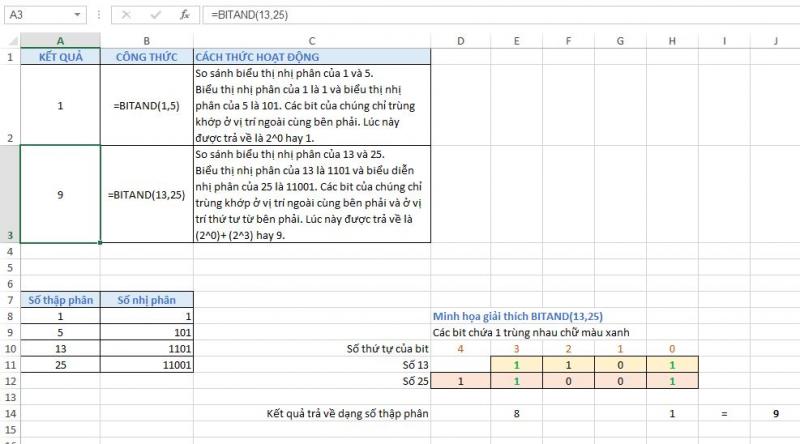The width and height of the screenshot is (800, 444).
Task: Select column A header
Action: tap(60, 40)
